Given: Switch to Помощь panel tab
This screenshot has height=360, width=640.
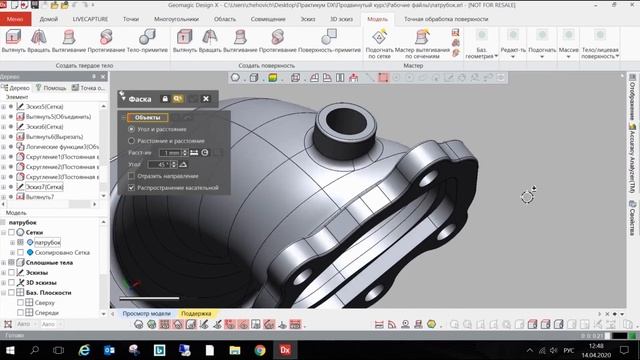Looking at the screenshot, I should pos(51,88).
